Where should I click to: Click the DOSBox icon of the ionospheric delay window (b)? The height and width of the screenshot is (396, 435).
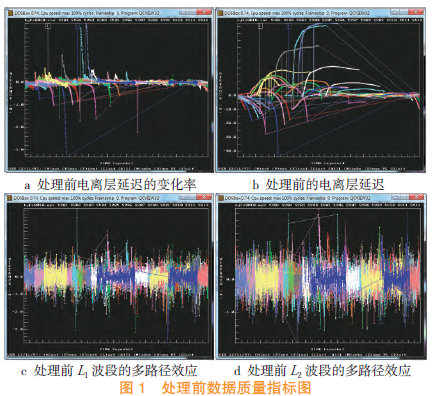(220, 13)
